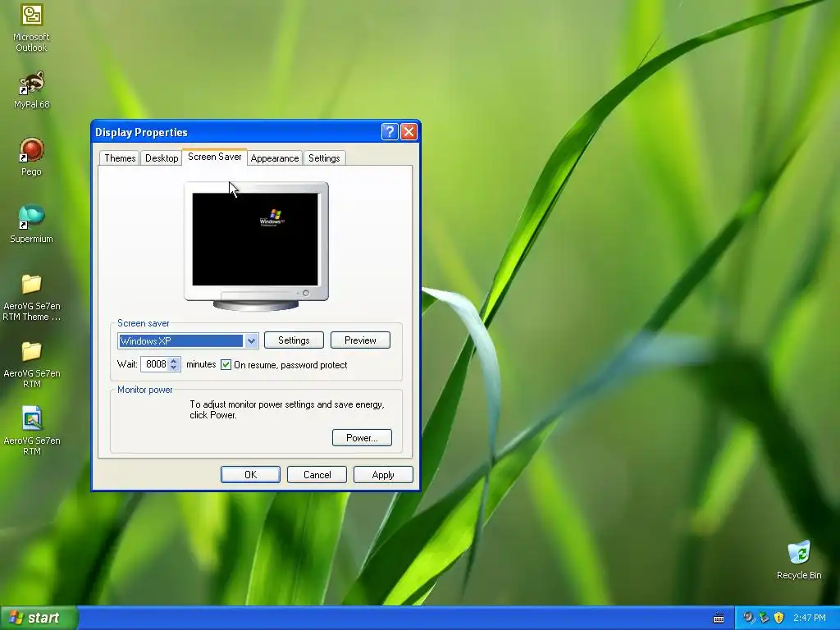840x630 pixels.
Task: Click into the Wait minutes field
Action: (x=155, y=364)
